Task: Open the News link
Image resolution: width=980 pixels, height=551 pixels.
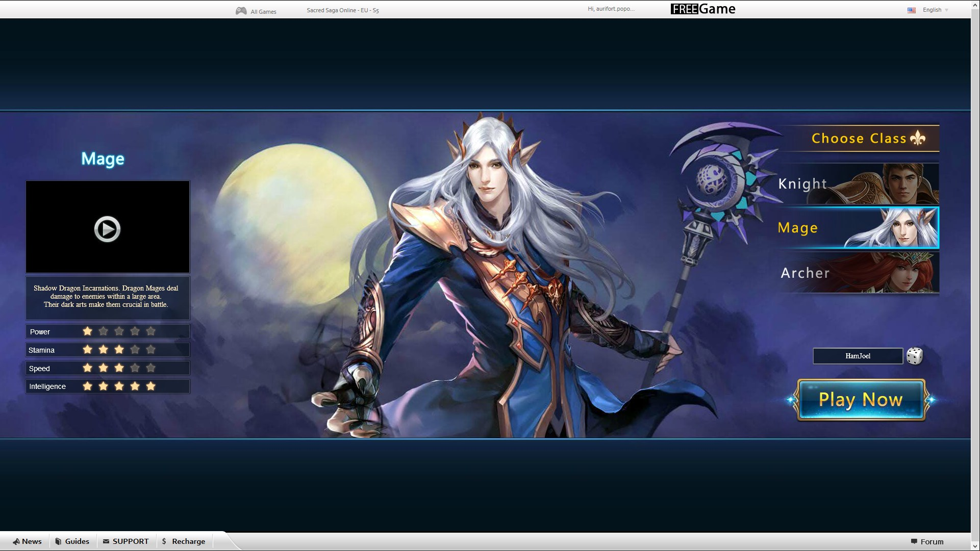Action: point(27,541)
